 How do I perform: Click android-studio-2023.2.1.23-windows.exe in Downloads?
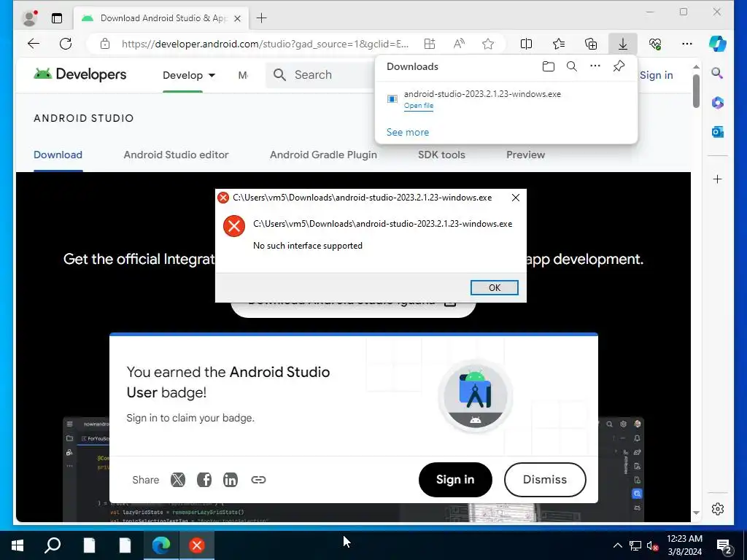[x=482, y=94]
